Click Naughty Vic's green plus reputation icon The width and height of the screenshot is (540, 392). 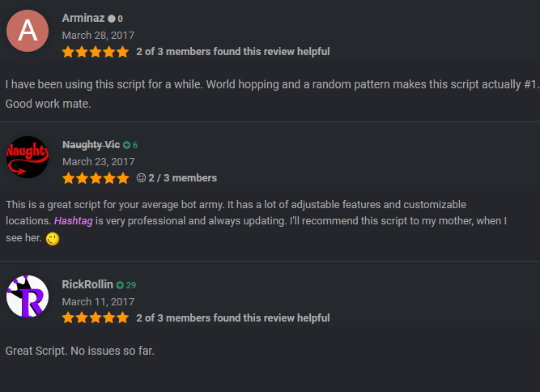[x=127, y=145]
